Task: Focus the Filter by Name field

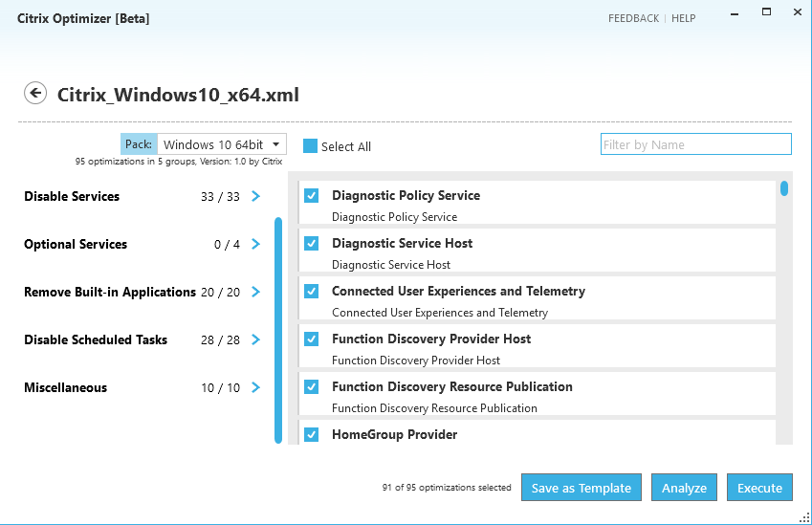Action: point(696,144)
